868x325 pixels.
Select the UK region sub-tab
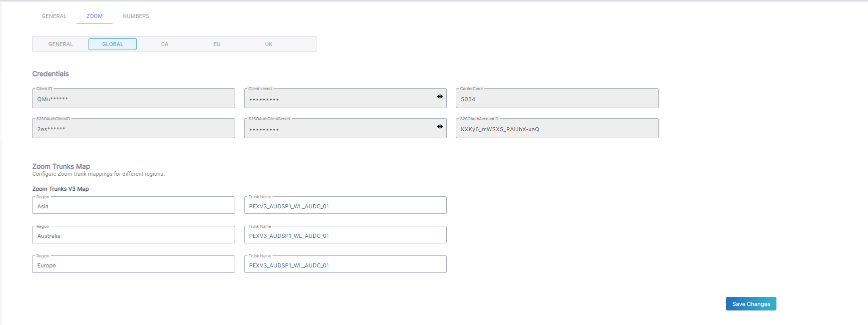269,44
